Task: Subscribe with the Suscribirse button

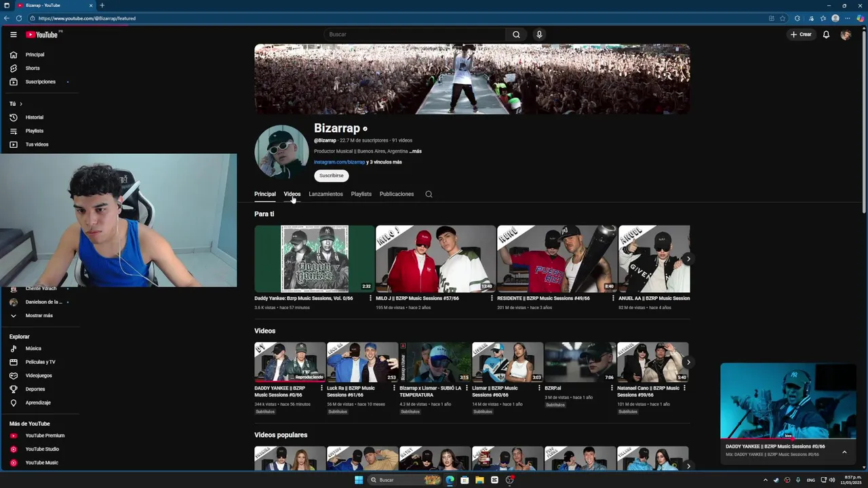Action: tap(332, 176)
